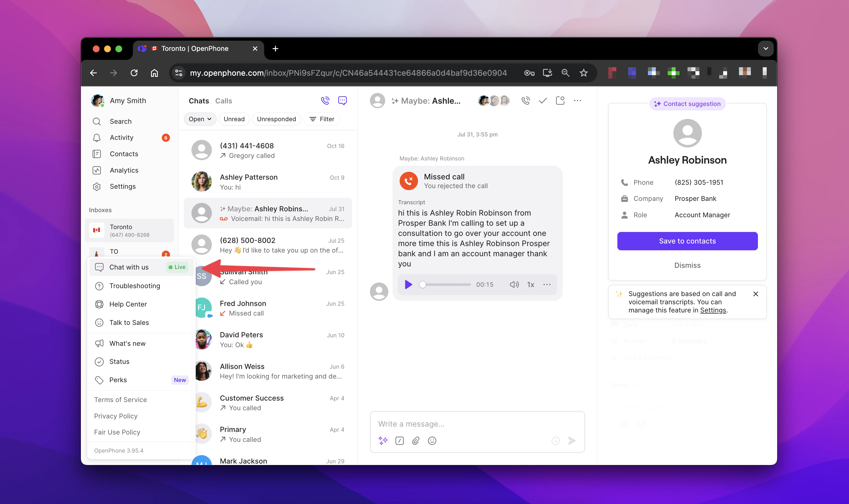Open AI suggestions in the message composer
Image resolution: width=849 pixels, height=504 pixels.
[x=383, y=440]
